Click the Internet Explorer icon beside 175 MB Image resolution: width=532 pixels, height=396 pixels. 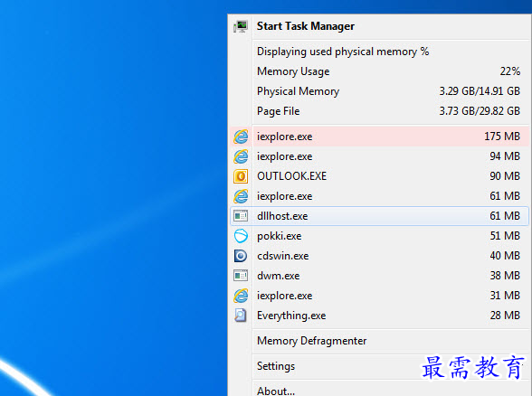pyautogui.click(x=241, y=137)
